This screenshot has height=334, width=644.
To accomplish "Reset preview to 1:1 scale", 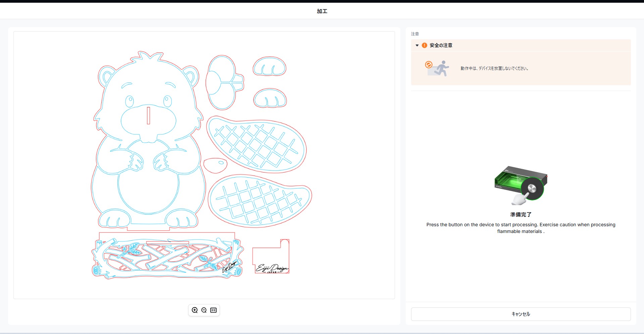I will click(213, 310).
